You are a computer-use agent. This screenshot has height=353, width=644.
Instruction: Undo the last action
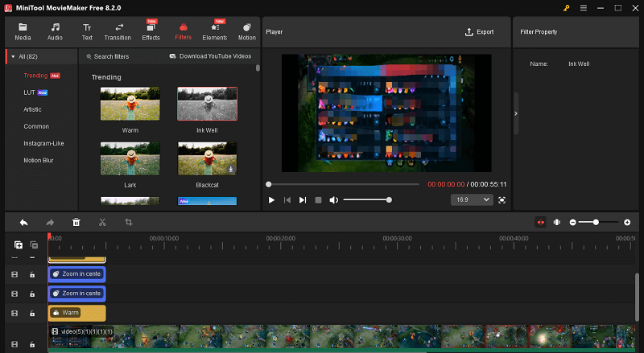(x=24, y=222)
